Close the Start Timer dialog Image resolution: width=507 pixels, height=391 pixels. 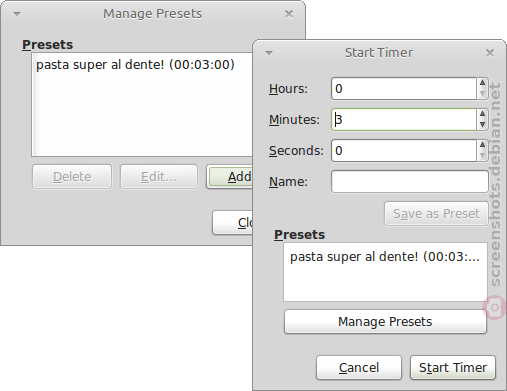click(x=490, y=53)
